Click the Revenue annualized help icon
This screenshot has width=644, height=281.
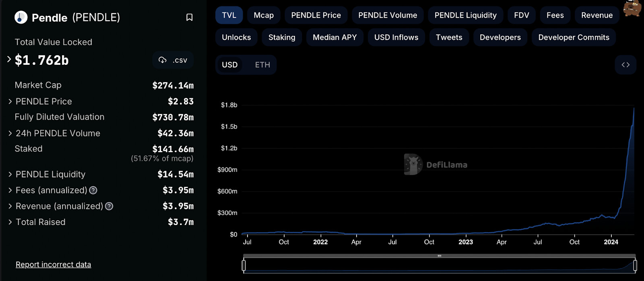[109, 207]
